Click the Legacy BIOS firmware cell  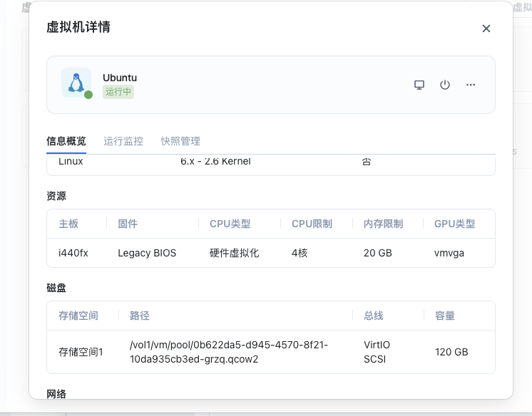point(147,253)
